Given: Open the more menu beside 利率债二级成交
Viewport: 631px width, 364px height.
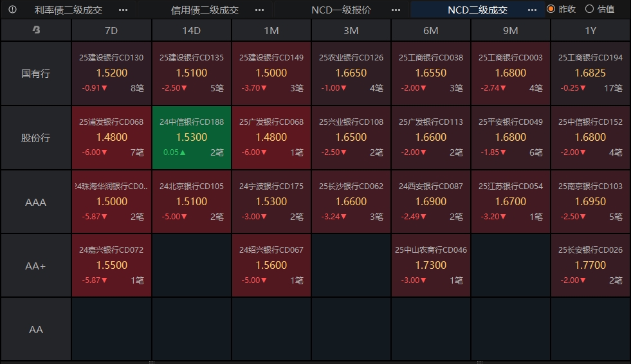Looking at the screenshot, I should click(x=123, y=10).
